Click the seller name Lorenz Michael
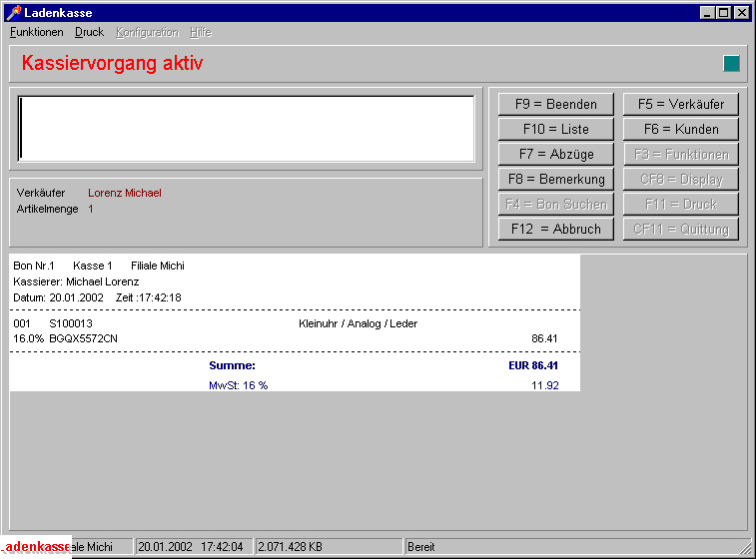Screen dimensions: 756x559 [124, 193]
